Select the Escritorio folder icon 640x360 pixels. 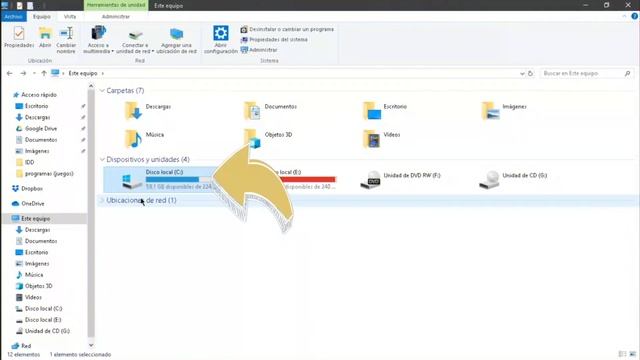pos(371,111)
